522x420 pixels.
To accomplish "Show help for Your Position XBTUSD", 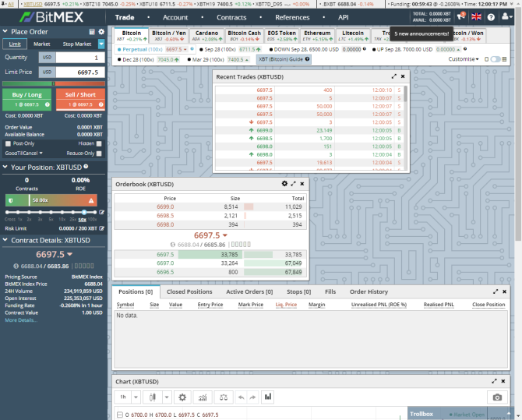I will (x=86, y=167).
